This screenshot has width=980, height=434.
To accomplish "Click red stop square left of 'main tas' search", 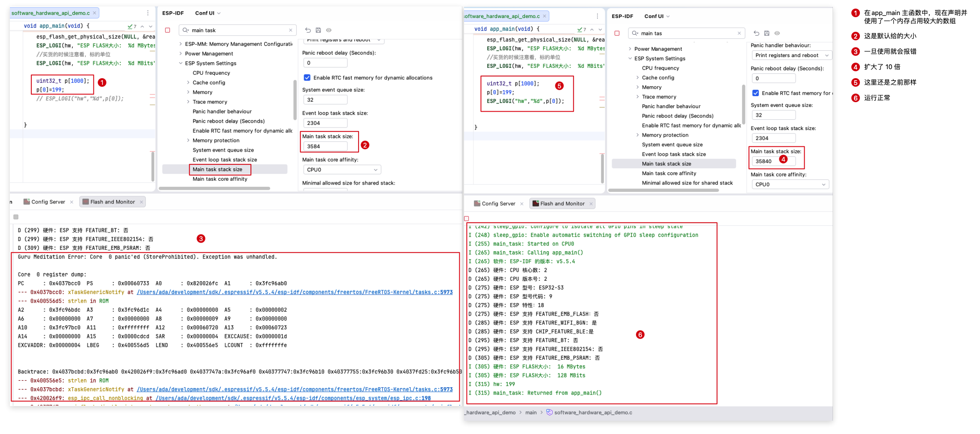I will (617, 33).
